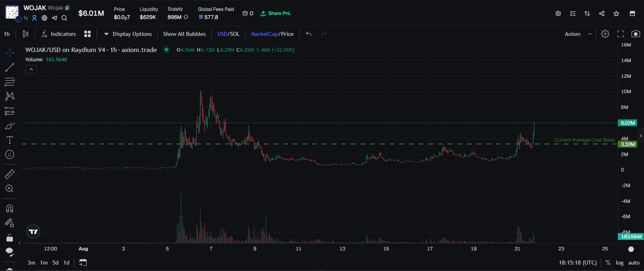Open the 1h interval selector

7,34
